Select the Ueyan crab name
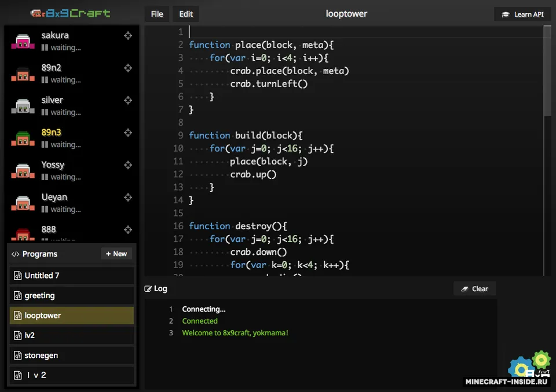Screen dimensions: 556x392 point(54,197)
